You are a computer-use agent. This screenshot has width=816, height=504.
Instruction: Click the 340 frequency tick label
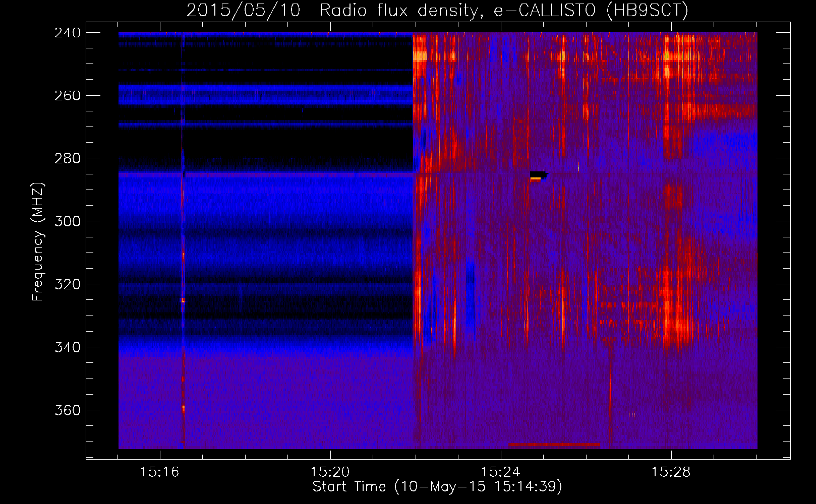tap(68, 348)
